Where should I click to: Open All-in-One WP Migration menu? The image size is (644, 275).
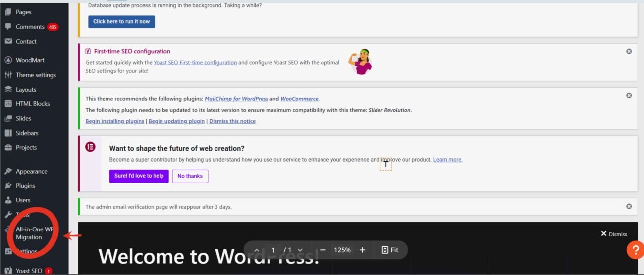[35, 233]
